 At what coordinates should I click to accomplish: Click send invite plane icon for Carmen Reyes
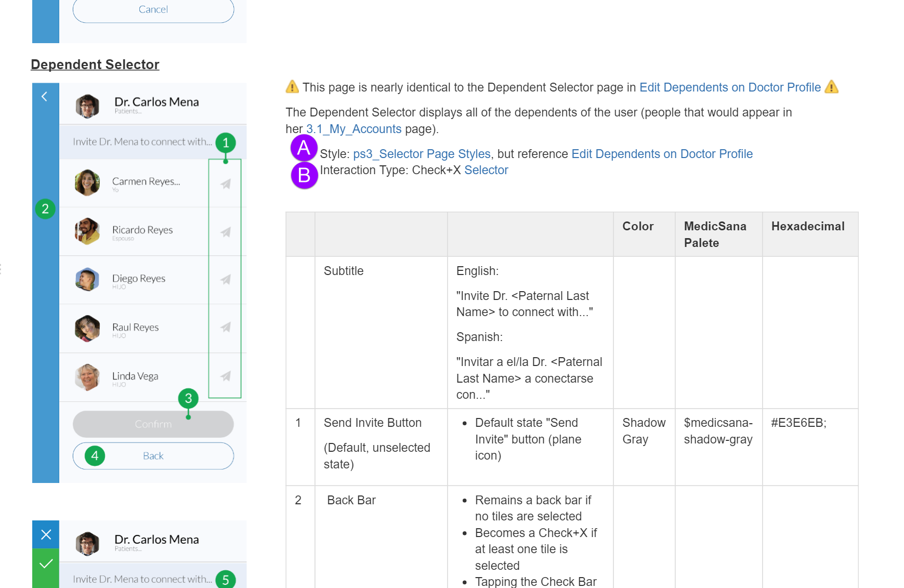click(x=226, y=184)
